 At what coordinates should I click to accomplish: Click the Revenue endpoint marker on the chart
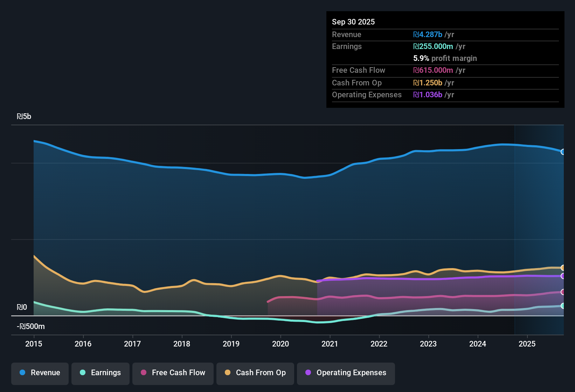563,152
